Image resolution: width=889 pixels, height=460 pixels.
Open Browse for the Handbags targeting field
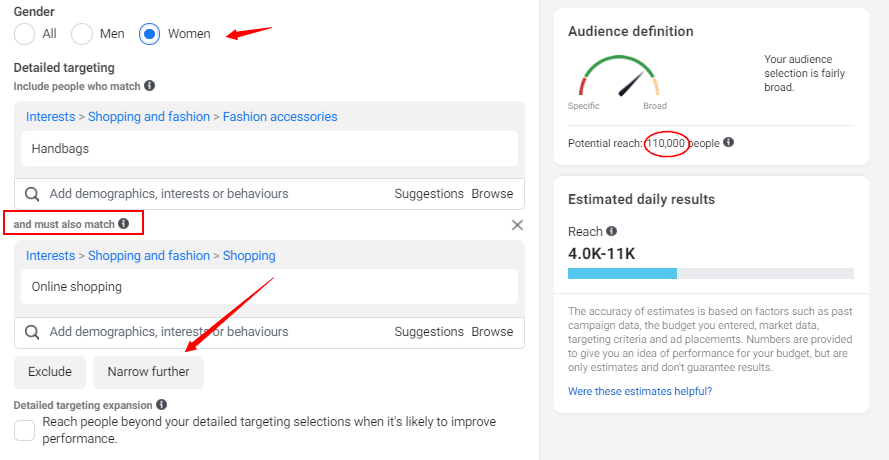coord(492,194)
